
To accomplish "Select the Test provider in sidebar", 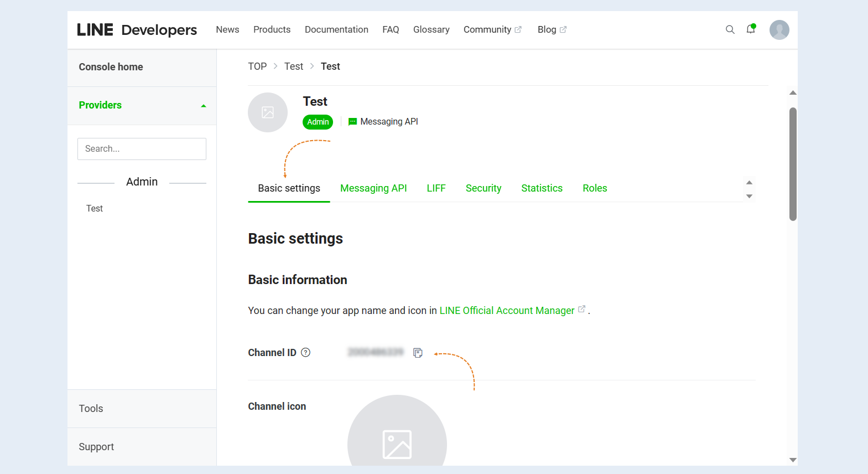I will pyautogui.click(x=95, y=208).
